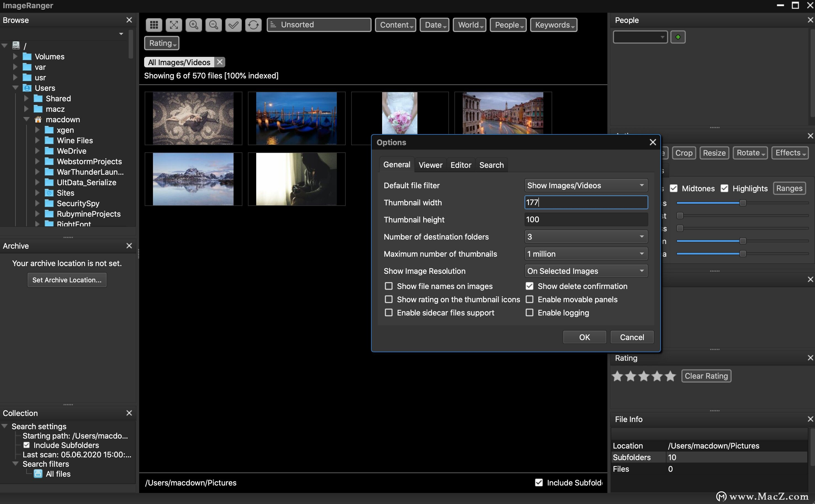
Task: Switch to the Viewer tab in Options
Action: point(430,164)
